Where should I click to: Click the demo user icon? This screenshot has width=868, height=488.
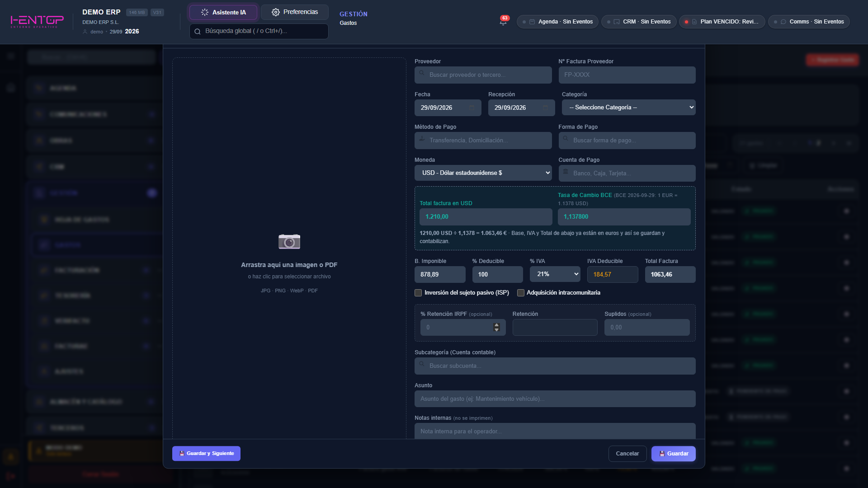(85, 32)
